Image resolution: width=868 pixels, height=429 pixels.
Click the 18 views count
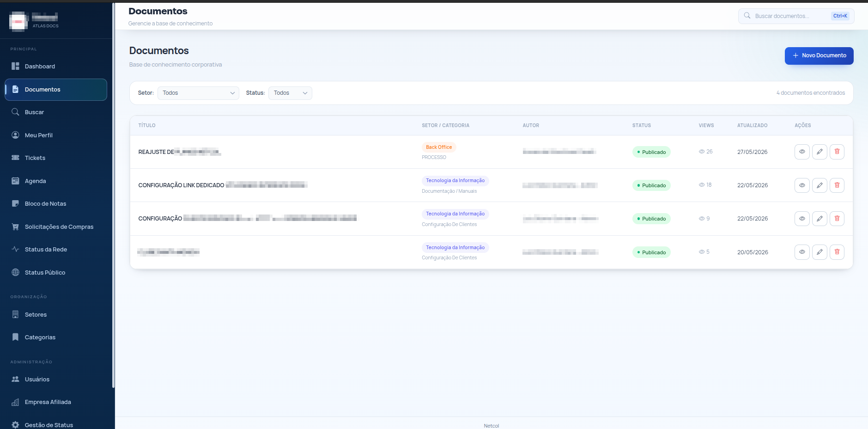(705, 185)
